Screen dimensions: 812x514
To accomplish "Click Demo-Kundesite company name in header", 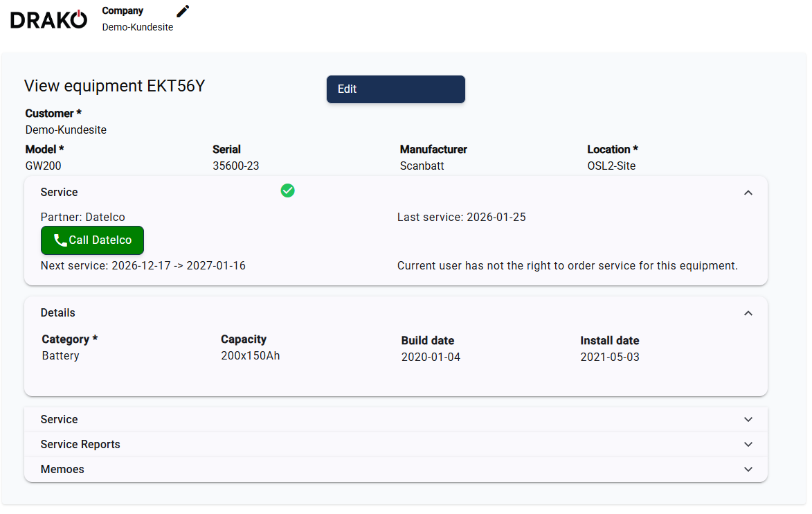I will (x=137, y=28).
